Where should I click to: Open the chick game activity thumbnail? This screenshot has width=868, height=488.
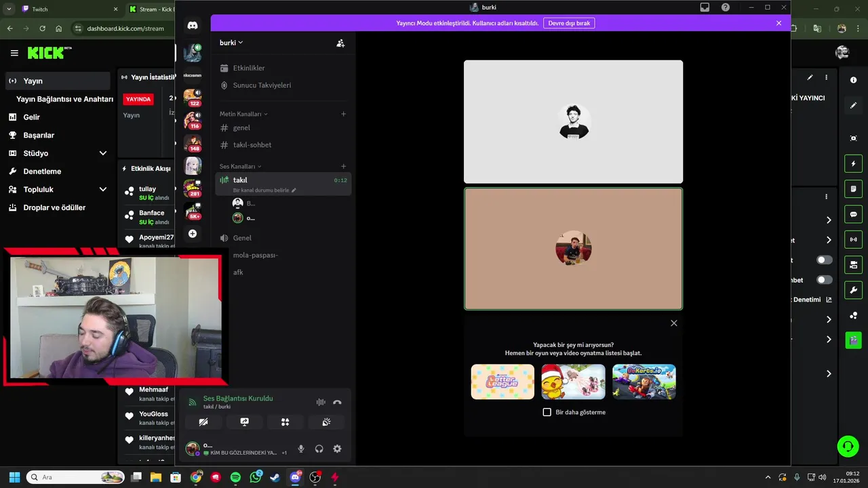[x=573, y=382]
